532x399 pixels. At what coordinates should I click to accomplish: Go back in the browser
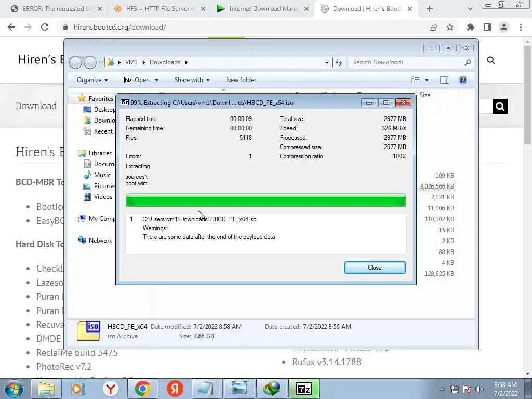pos(11,27)
